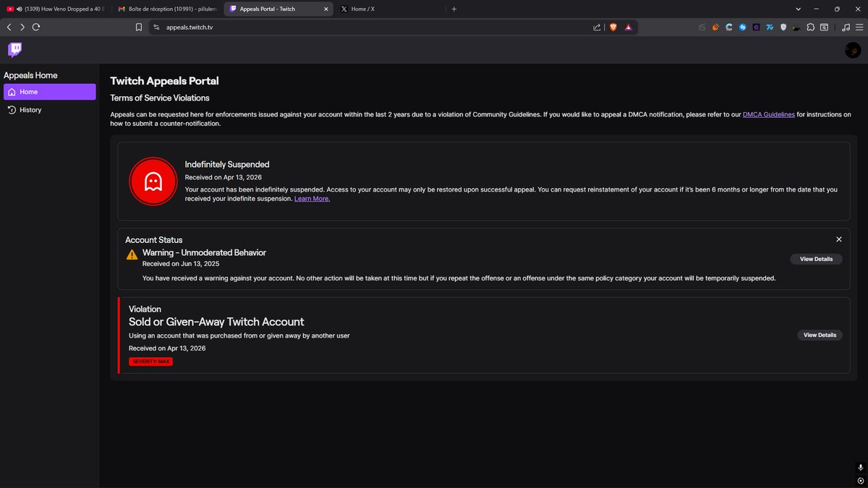Go back to previous page
Image resolution: width=868 pixels, height=488 pixels.
point(9,27)
